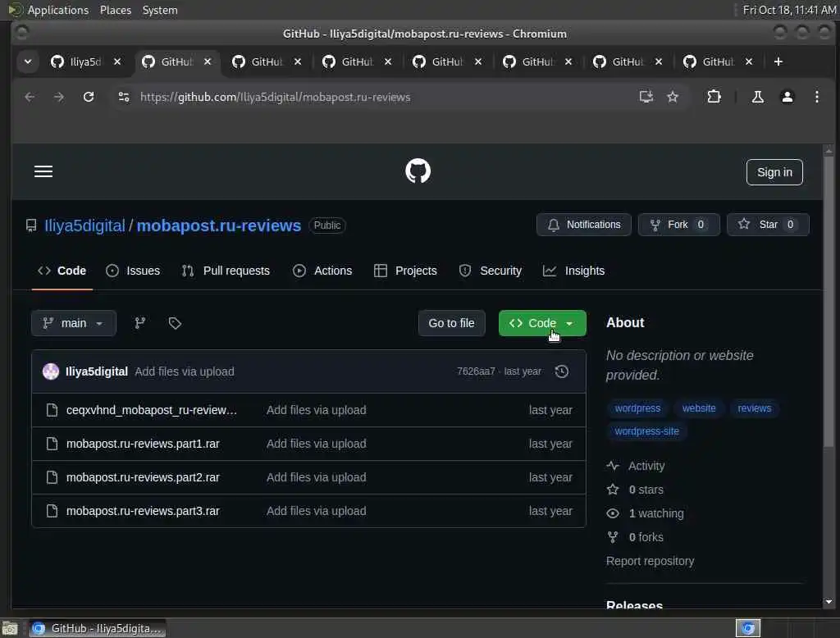The width and height of the screenshot is (840, 638).
Task: Switch to the first Iliya5d browser tab
Action: 85,62
